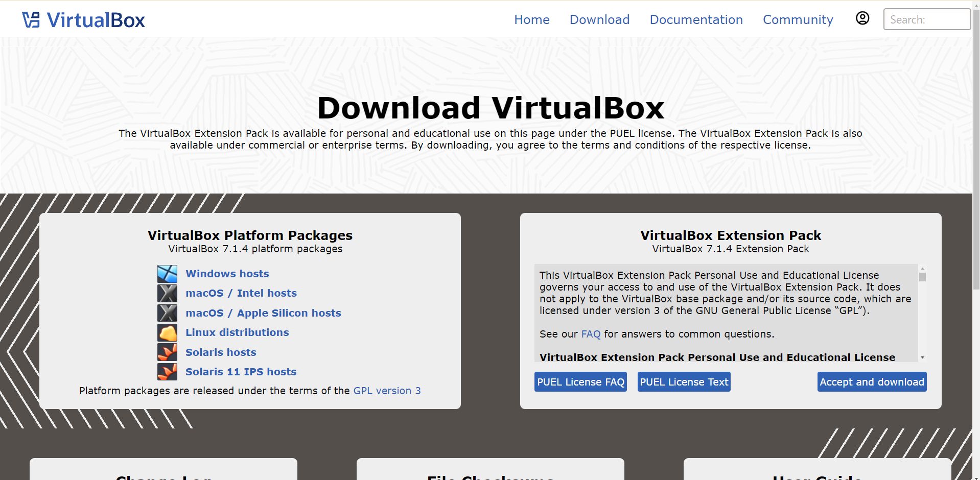Click the VirtualBox logo icon
The image size is (980, 480).
pos(31,20)
